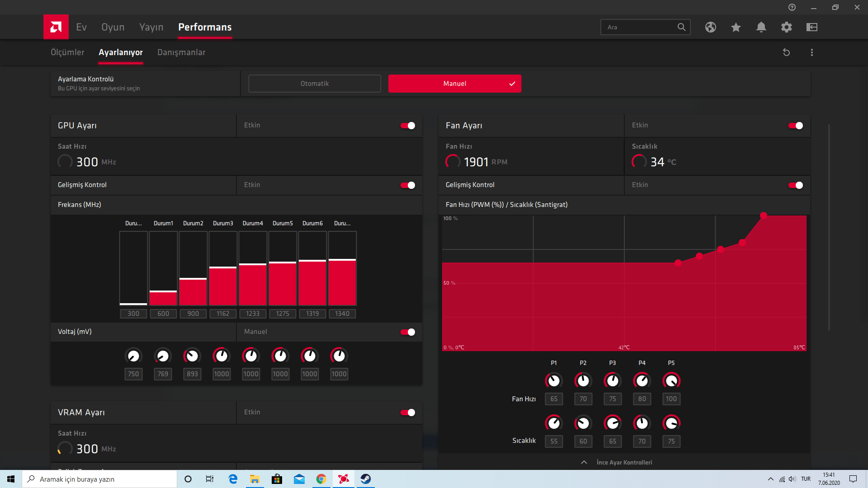This screenshot has width=868, height=488.
Task: Open the three-dot more options menu
Action: [x=811, y=52]
